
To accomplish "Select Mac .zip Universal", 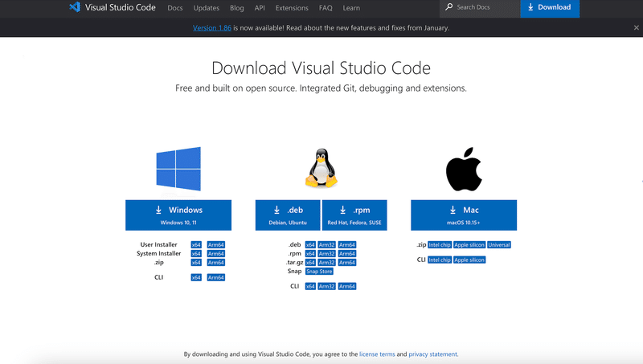I will (x=499, y=245).
